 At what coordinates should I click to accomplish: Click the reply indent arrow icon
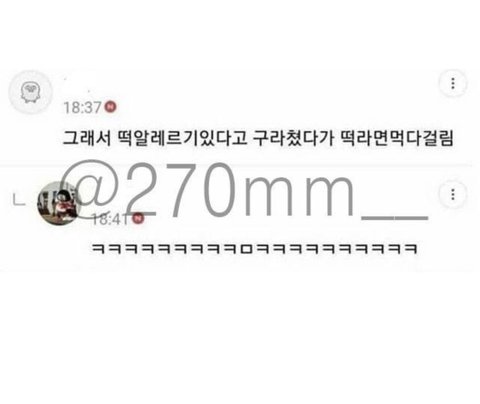(19, 200)
